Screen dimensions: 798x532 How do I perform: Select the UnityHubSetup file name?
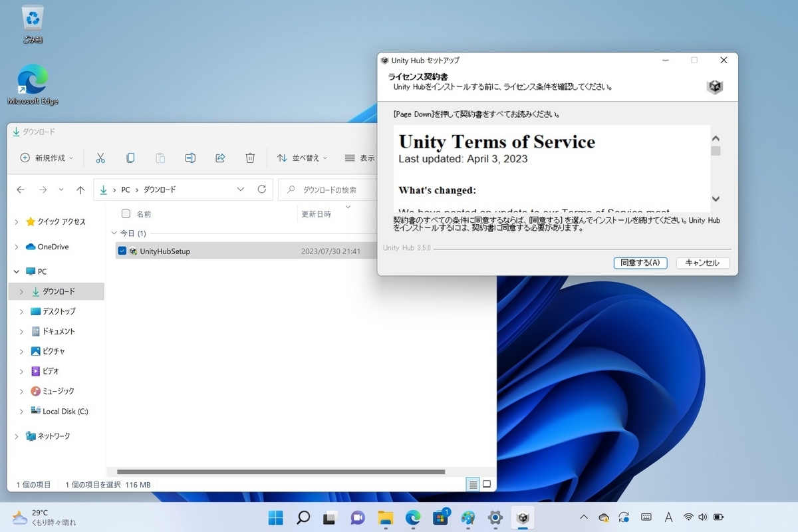coord(165,251)
